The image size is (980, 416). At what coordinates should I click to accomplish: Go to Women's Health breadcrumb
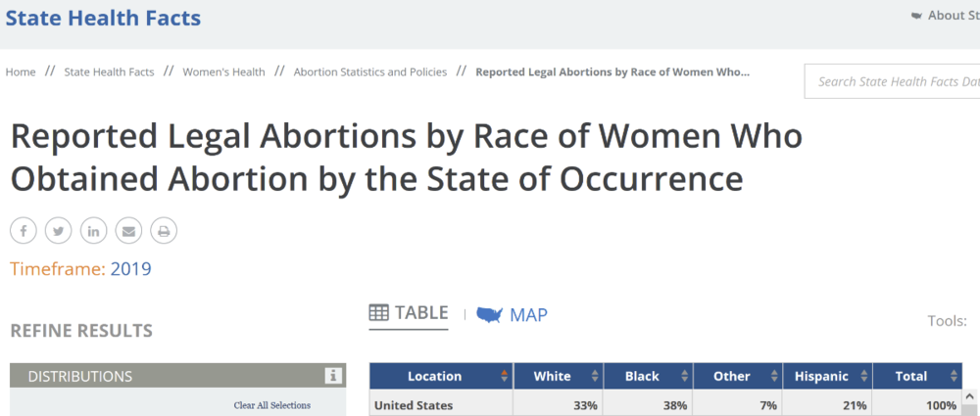(223, 72)
